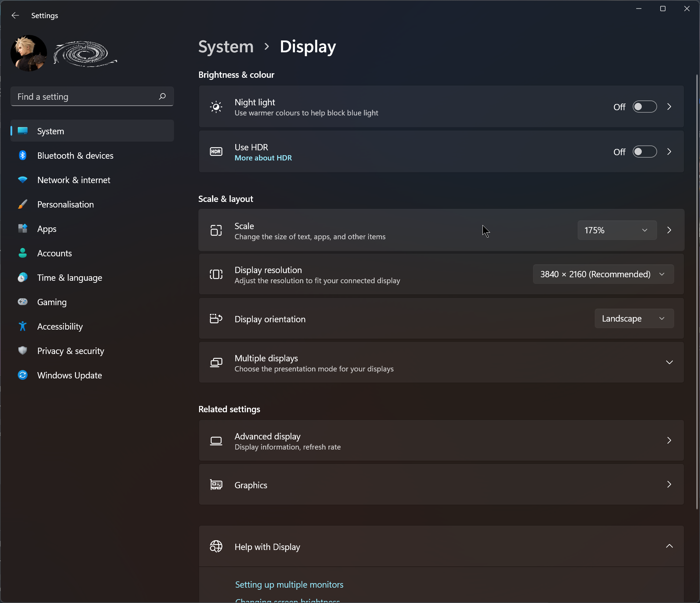Click the System settings icon in sidebar
Screen dimensions: 700x603
[x=22, y=131]
